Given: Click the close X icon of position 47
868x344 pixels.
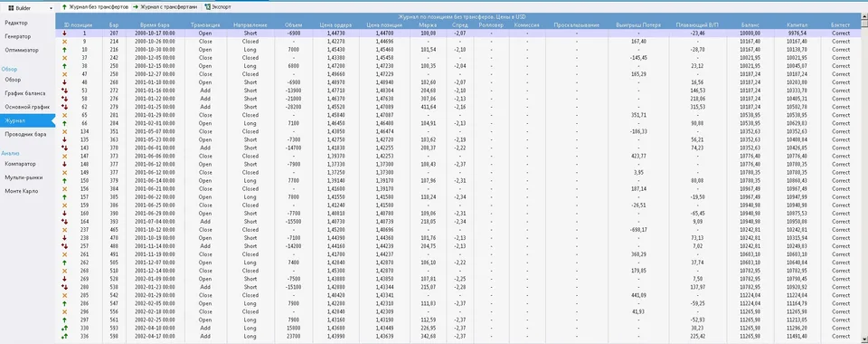Looking at the screenshot, I should pos(65,74).
